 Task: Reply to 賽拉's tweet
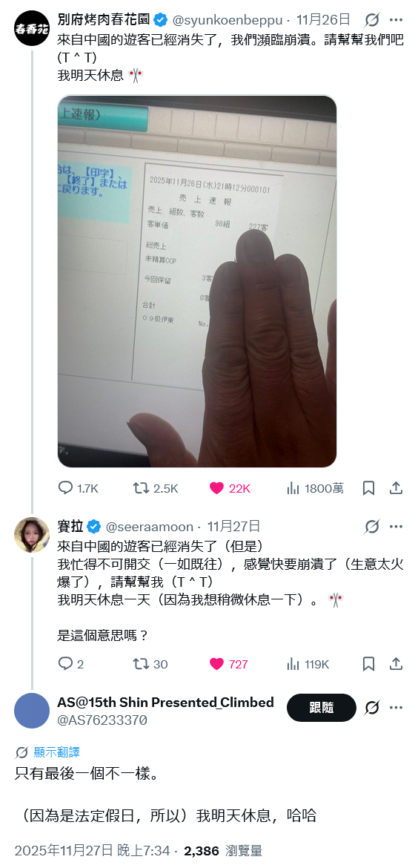[x=70, y=664]
